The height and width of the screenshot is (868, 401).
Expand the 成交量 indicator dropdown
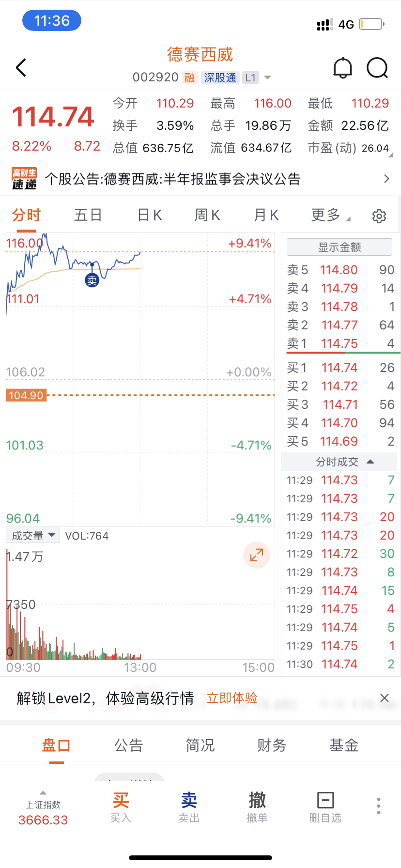point(33,536)
